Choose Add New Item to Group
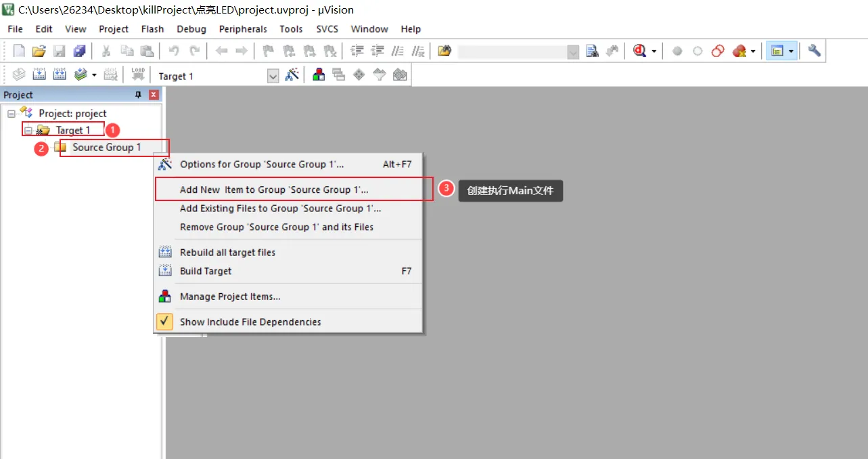 tap(288, 190)
